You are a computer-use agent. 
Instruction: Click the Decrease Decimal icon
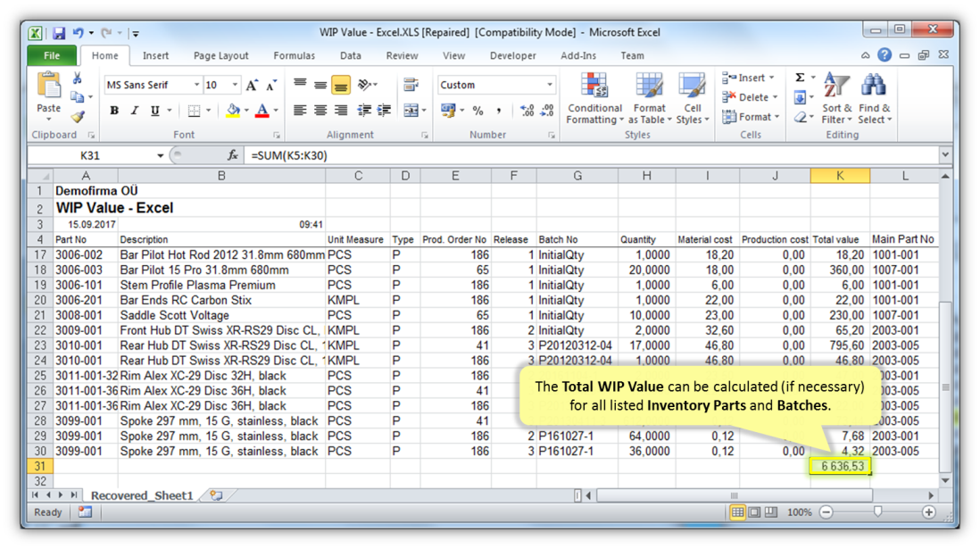(547, 111)
